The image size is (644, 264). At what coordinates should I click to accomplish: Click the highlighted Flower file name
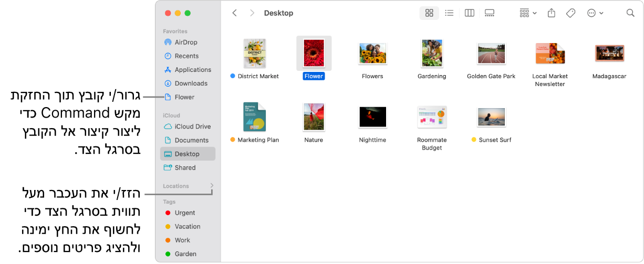[314, 76]
